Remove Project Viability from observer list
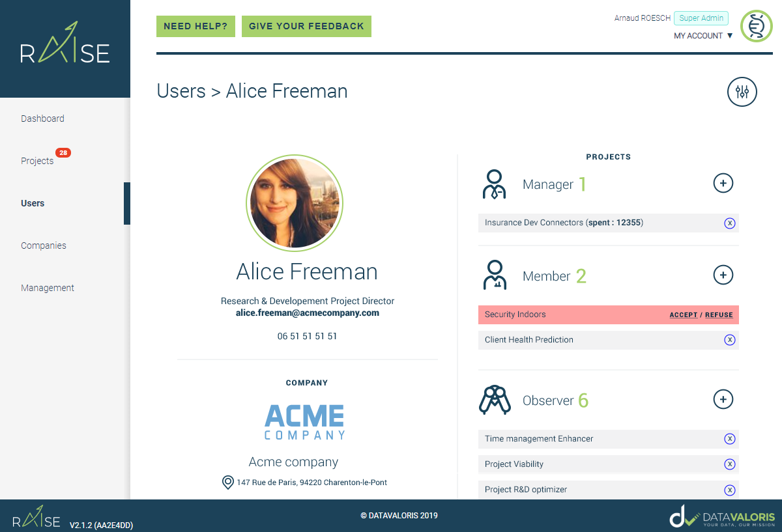Screen dimensions: 782x532 coord(730,464)
